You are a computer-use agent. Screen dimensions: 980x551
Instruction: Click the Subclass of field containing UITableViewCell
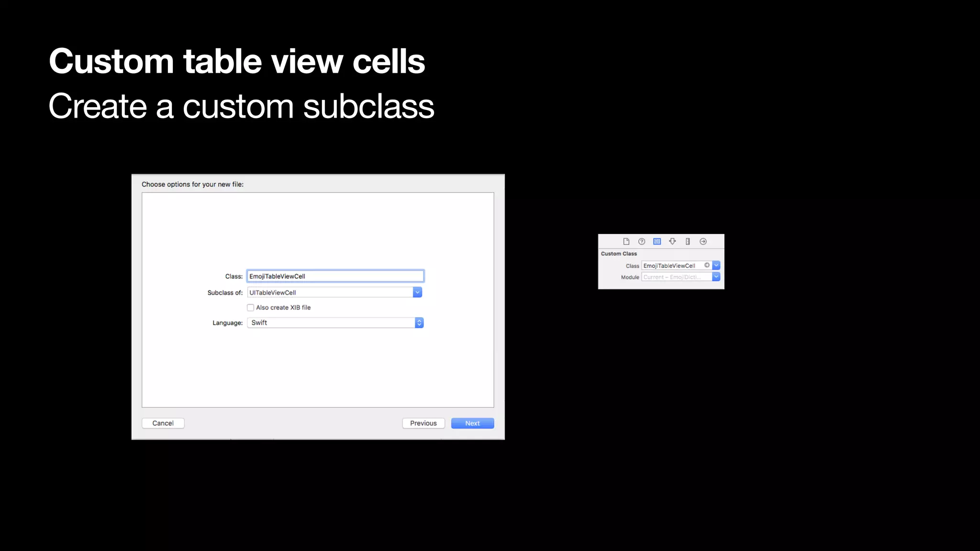329,292
